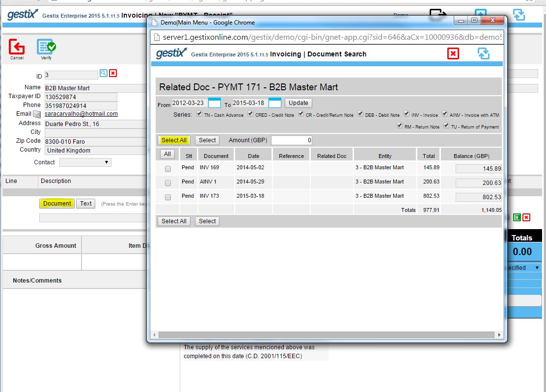The height and width of the screenshot is (392, 546).
Task: Click the refresh icon in the main window header
Action: (519, 15)
